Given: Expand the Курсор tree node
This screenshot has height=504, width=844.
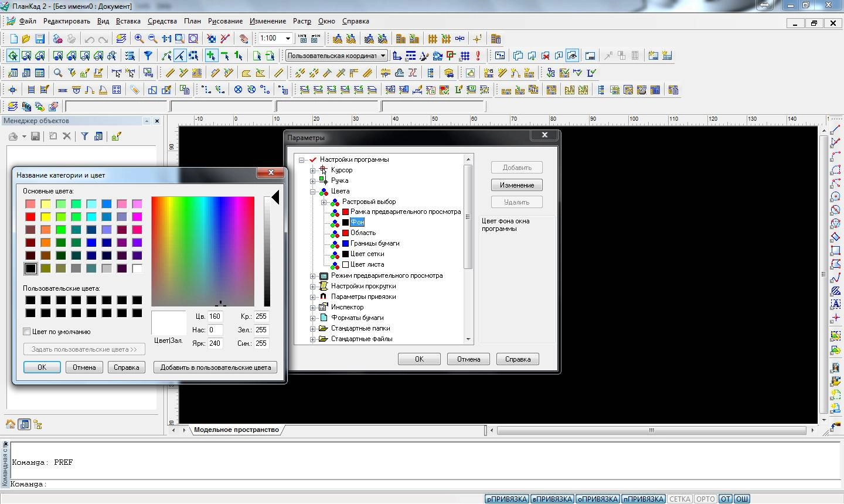Looking at the screenshot, I should click(x=313, y=170).
